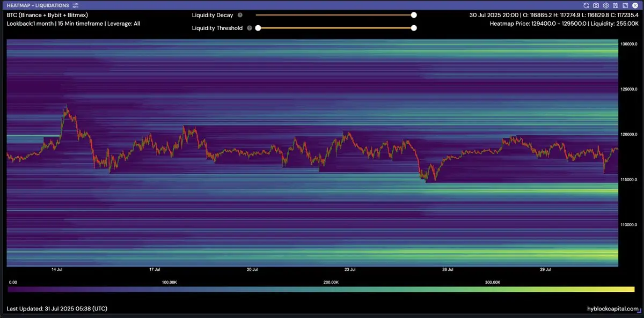
Task: Click the Liquidity Decay label
Action: (x=213, y=16)
